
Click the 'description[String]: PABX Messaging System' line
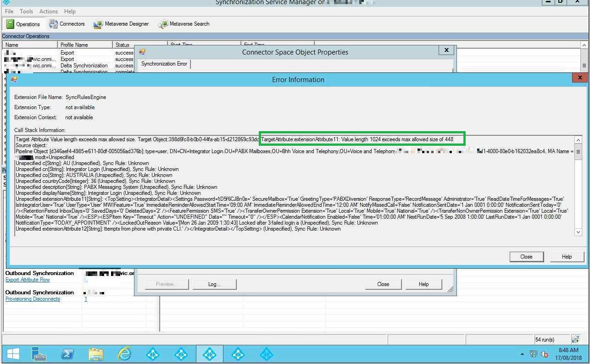point(117,187)
